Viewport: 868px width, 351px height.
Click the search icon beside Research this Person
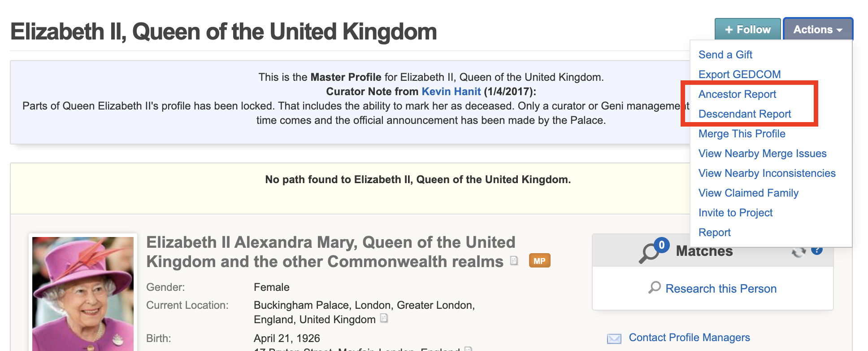pyautogui.click(x=655, y=287)
